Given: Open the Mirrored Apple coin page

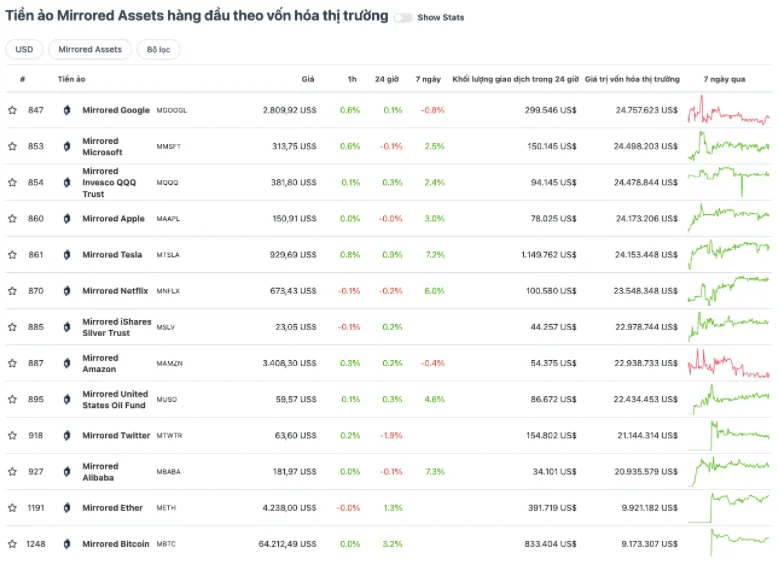Looking at the screenshot, I should tap(113, 219).
